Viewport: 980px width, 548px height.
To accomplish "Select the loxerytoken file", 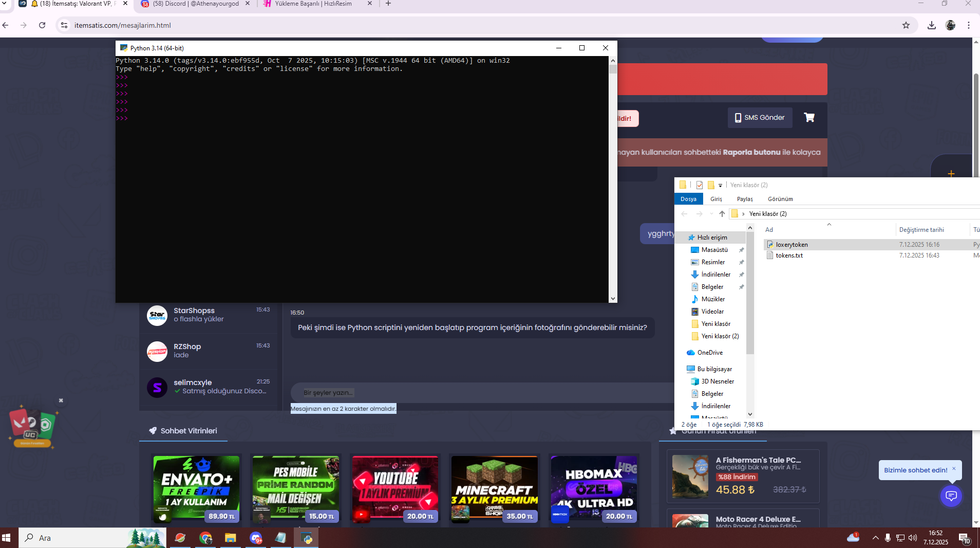I will click(791, 245).
